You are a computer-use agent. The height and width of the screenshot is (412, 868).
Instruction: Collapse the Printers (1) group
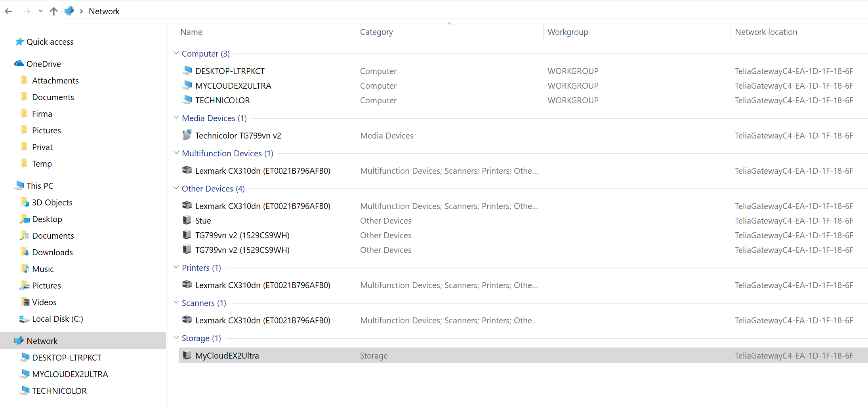[x=176, y=267]
